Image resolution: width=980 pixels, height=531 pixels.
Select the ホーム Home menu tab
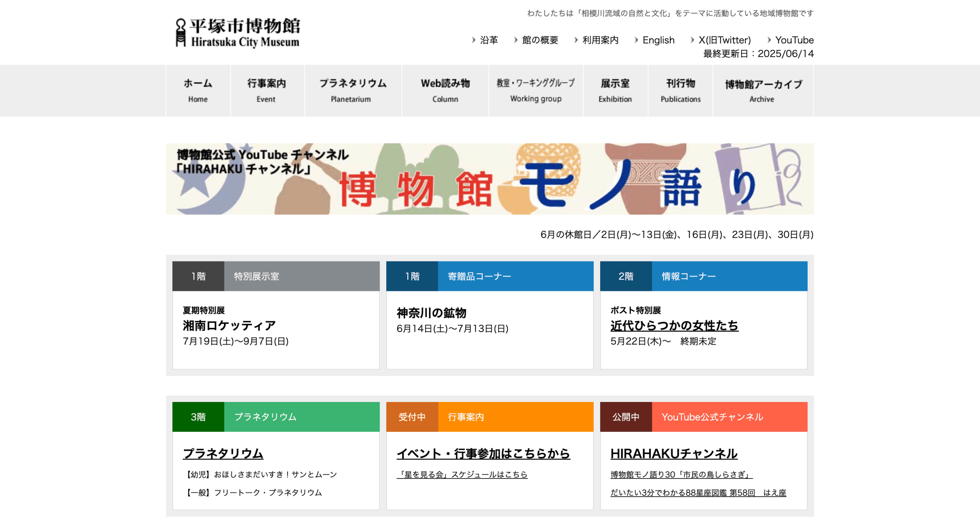198,91
